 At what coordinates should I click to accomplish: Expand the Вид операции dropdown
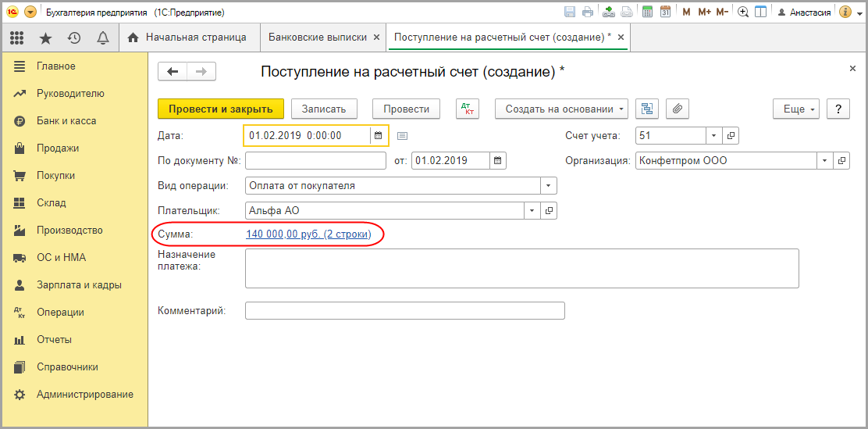coord(549,186)
